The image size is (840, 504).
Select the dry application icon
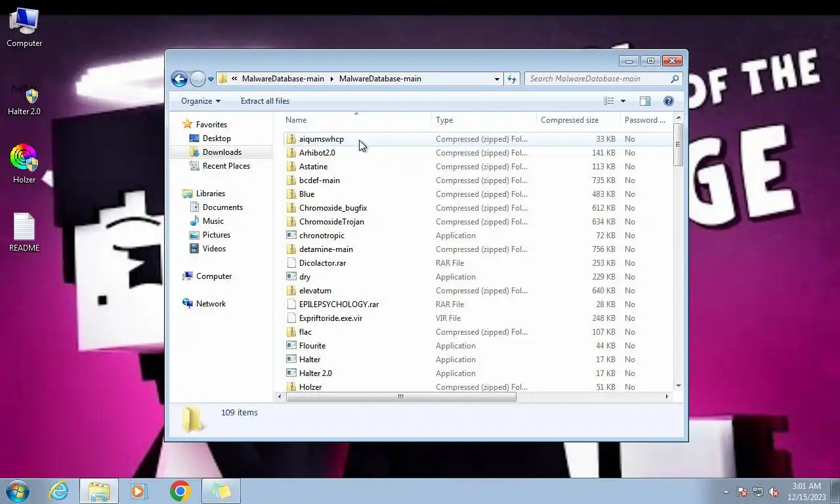pos(291,277)
